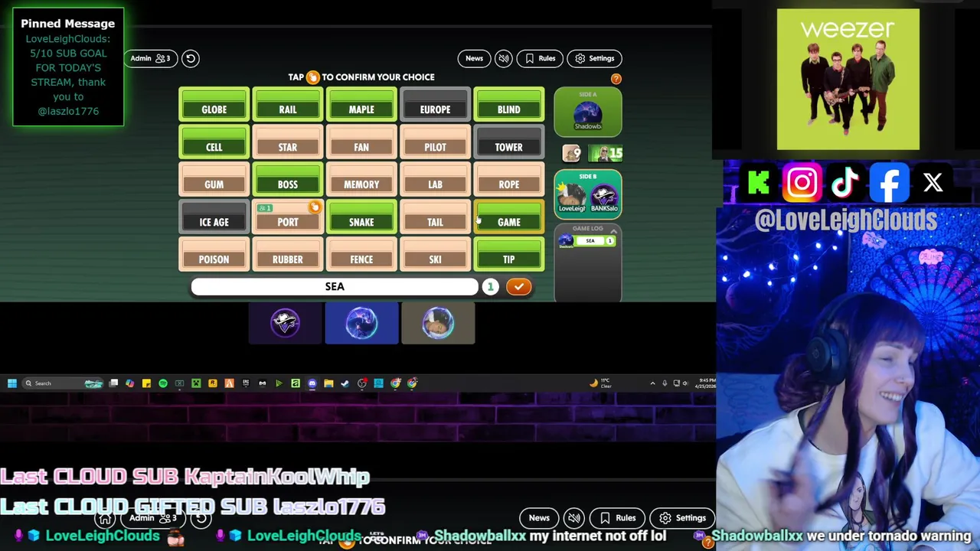Click the blue-highlighted lightning avatar tile below clue bar
980x551 pixels.
point(361,323)
